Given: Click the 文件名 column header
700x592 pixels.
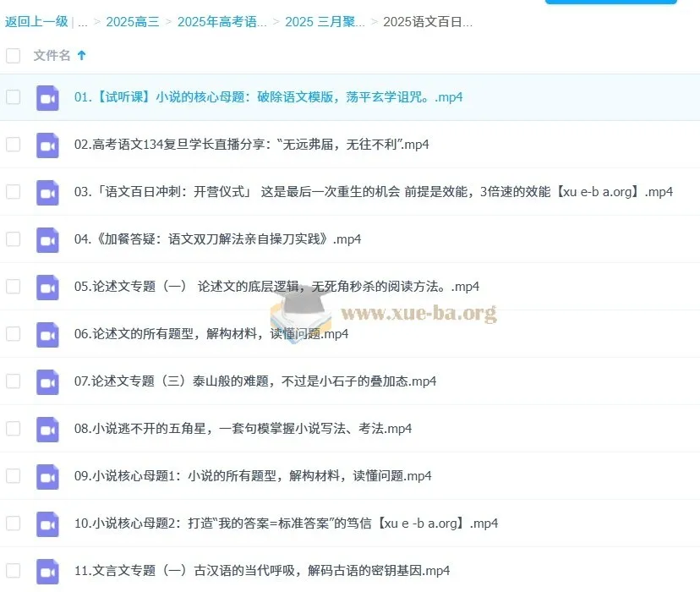Looking at the screenshot, I should [x=52, y=56].
